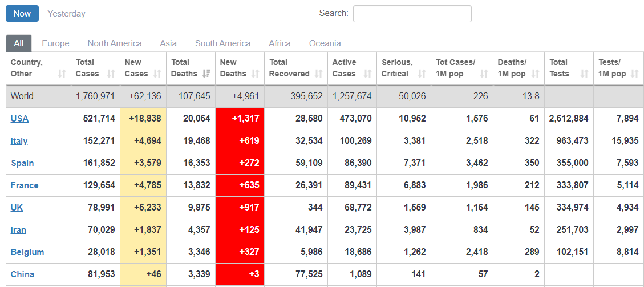644x287 pixels.
Task: Open the USA country link
Action: pyautogui.click(x=19, y=119)
